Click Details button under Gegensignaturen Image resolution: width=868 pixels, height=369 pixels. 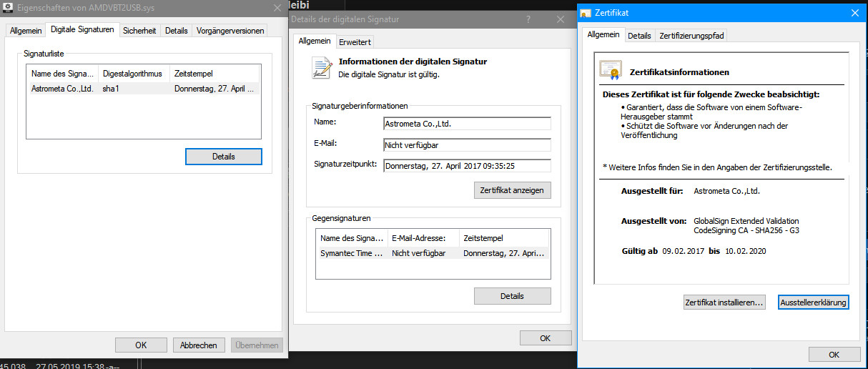point(512,296)
